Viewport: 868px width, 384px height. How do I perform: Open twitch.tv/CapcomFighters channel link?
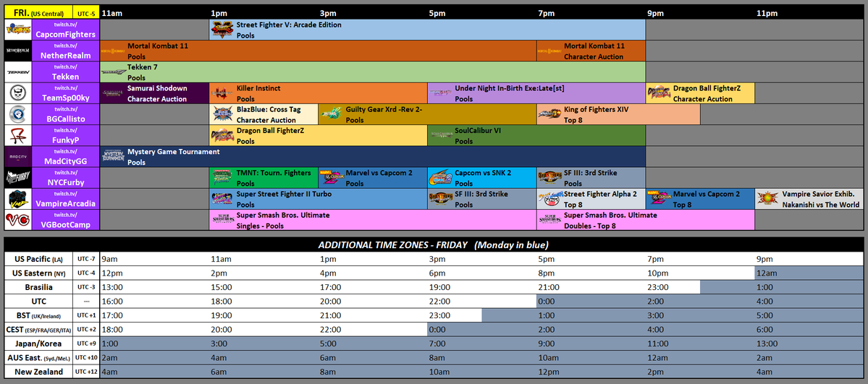coord(65,30)
